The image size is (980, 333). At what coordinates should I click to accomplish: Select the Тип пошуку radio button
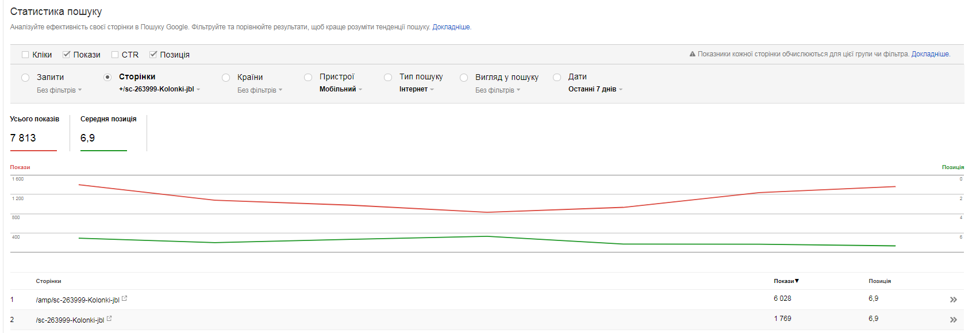tap(388, 77)
